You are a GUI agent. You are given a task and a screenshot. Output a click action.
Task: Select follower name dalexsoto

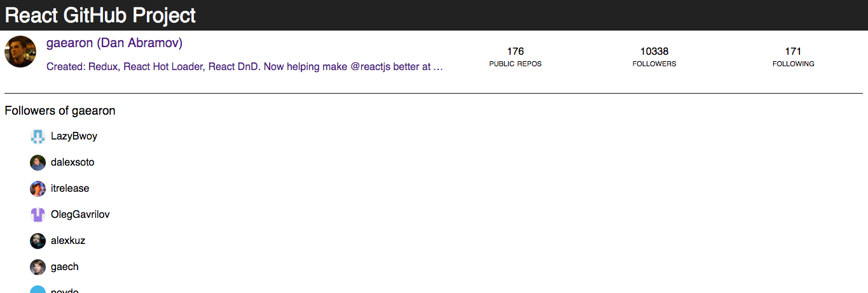(72, 162)
